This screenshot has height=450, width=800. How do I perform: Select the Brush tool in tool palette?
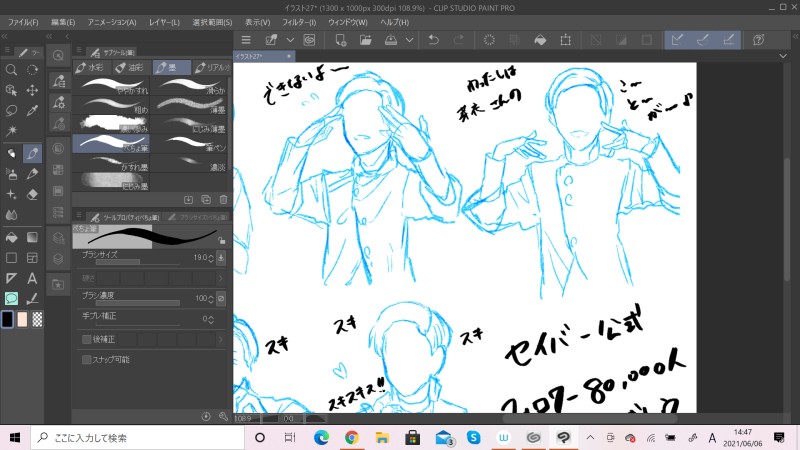[x=32, y=153]
